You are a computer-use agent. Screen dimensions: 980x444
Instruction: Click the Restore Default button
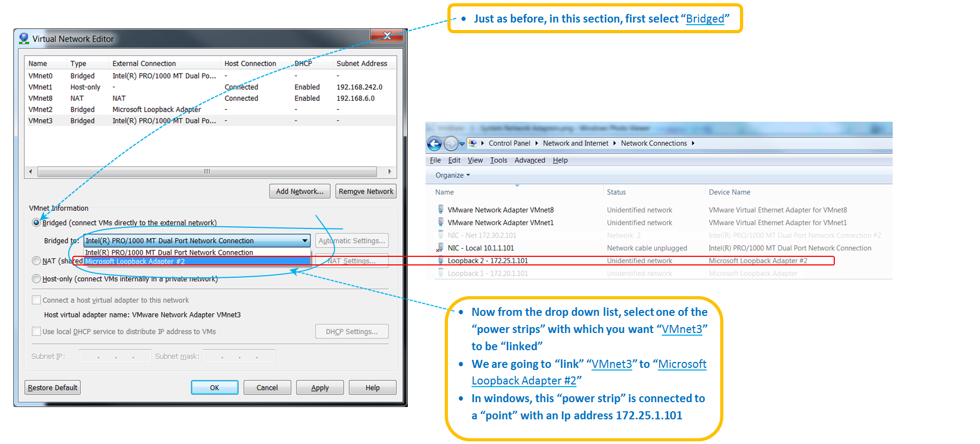point(53,388)
